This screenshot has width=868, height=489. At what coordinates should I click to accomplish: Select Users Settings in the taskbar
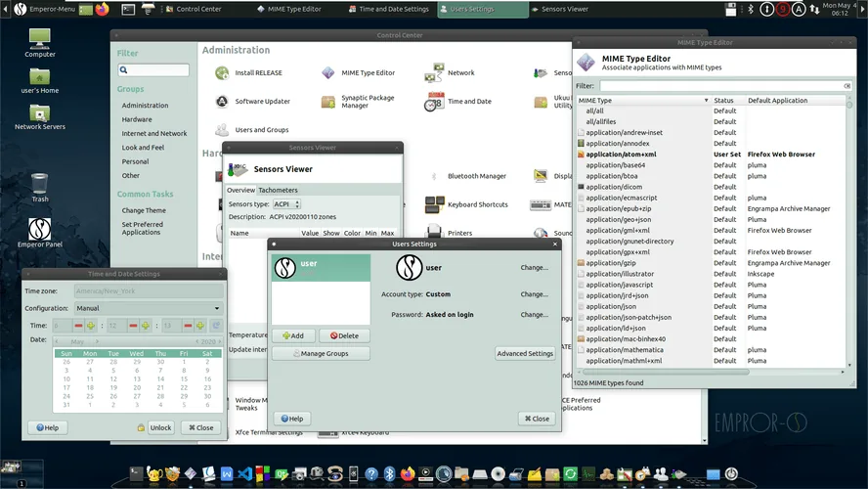[483, 9]
